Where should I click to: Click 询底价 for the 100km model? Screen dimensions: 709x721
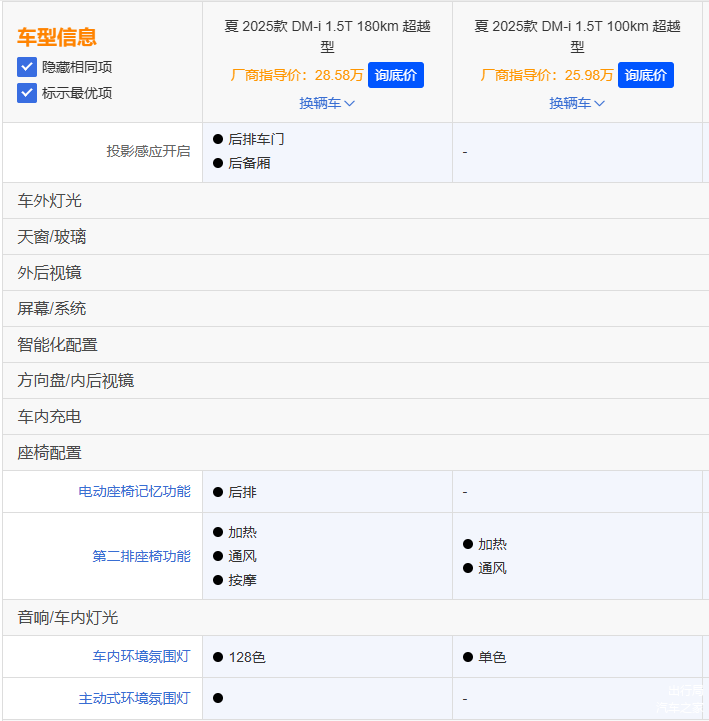tap(646, 75)
